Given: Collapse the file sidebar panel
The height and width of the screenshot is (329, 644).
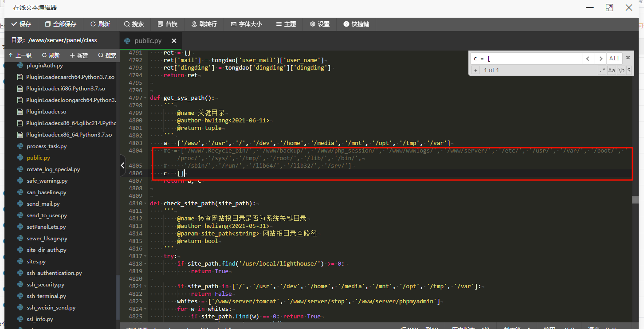Looking at the screenshot, I should click(123, 165).
